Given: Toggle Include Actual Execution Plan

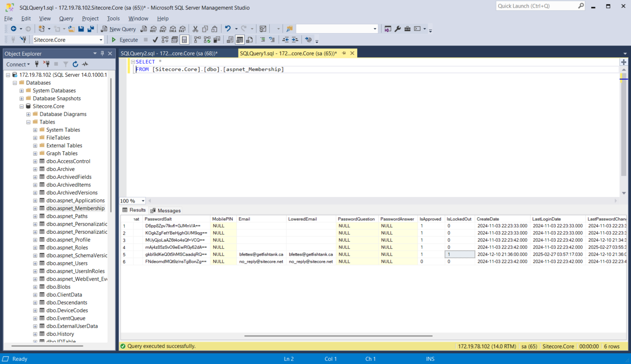Looking at the screenshot, I should 197,40.
